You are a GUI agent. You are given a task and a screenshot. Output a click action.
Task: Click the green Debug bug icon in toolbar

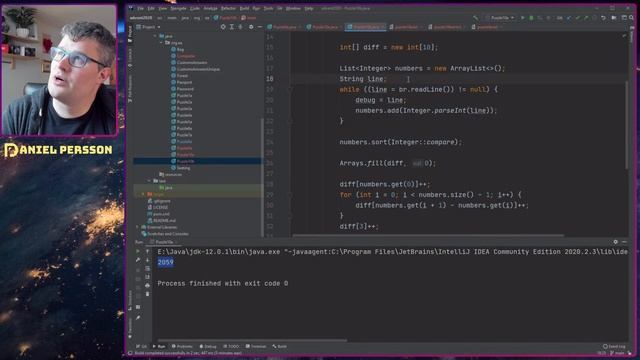531,18
